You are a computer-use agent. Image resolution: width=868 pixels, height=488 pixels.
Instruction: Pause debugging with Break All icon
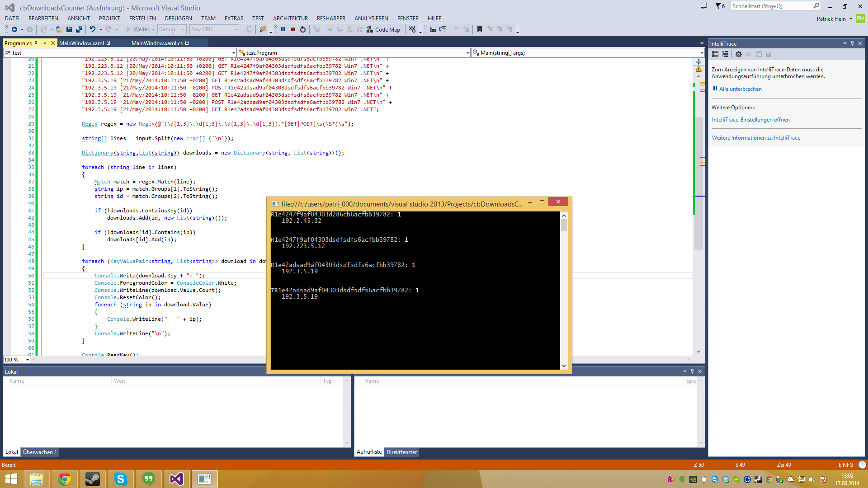click(x=283, y=29)
